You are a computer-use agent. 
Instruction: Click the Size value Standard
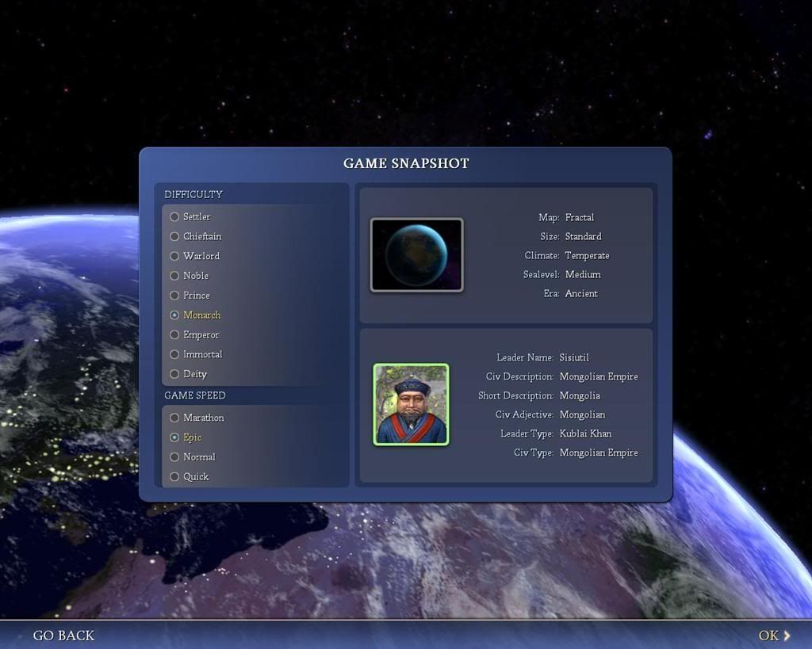pyautogui.click(x=583, y=236)
